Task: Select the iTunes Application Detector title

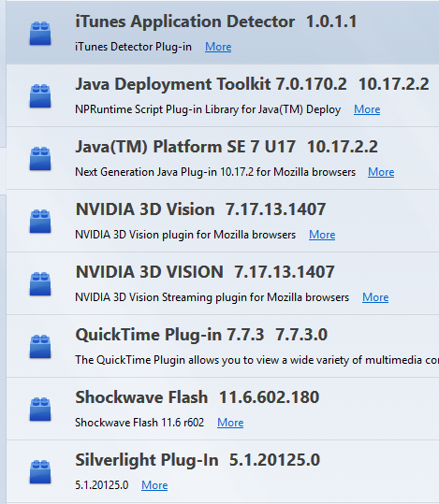Action: coord(185,22)
